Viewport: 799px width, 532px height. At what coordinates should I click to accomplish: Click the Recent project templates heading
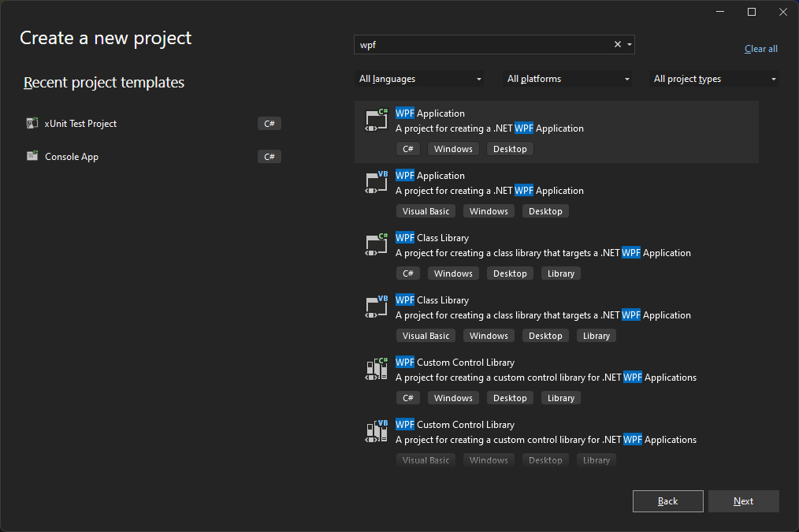coord(104,83)
